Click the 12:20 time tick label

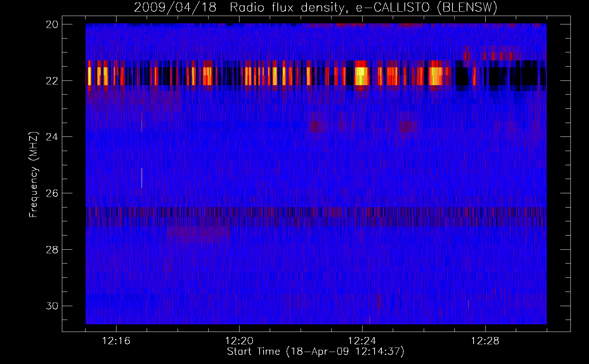[x=239, y=341]
